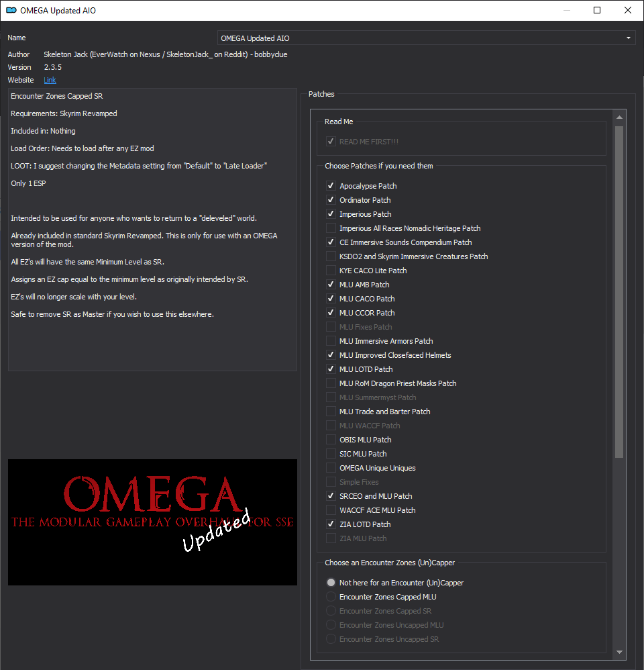The height and width of the screenshot is (670, 644).
Task: Close the OMEGA Updated AIO window
Action: (x=628, y=10)
